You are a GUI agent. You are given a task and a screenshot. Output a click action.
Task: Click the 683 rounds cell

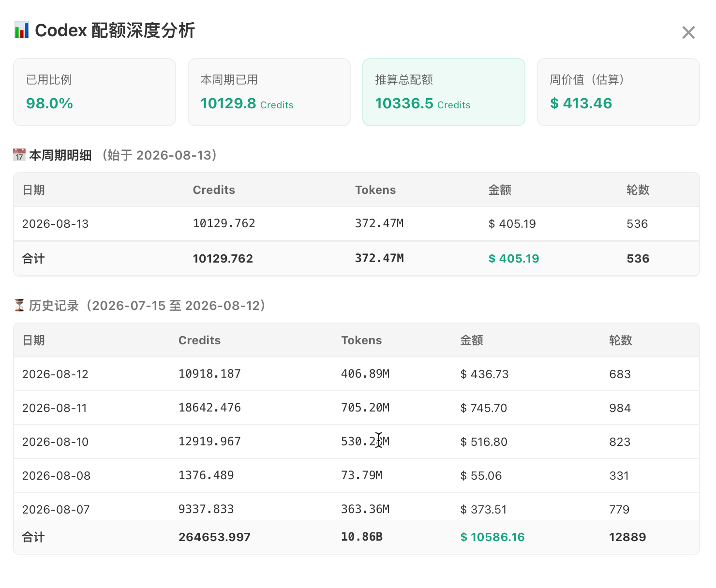coord(620,374)
